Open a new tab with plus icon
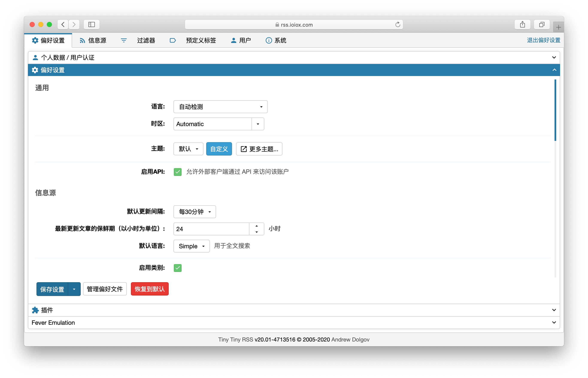This screenshot has height=378, width=588. [558, 27]
